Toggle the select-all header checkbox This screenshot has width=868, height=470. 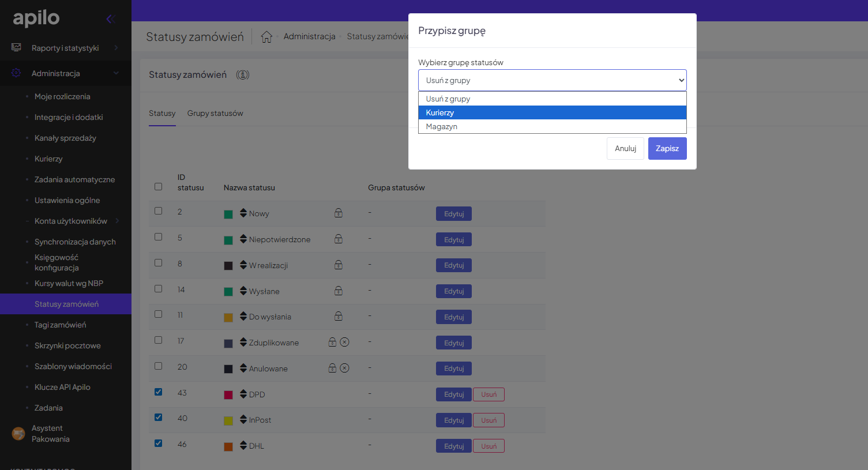(x=159, y=187)
